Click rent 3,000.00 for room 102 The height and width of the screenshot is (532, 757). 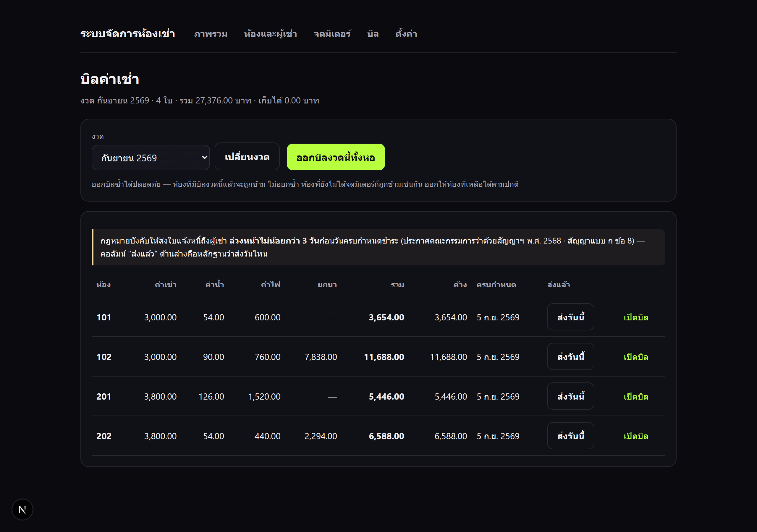[x=160, y=357]
